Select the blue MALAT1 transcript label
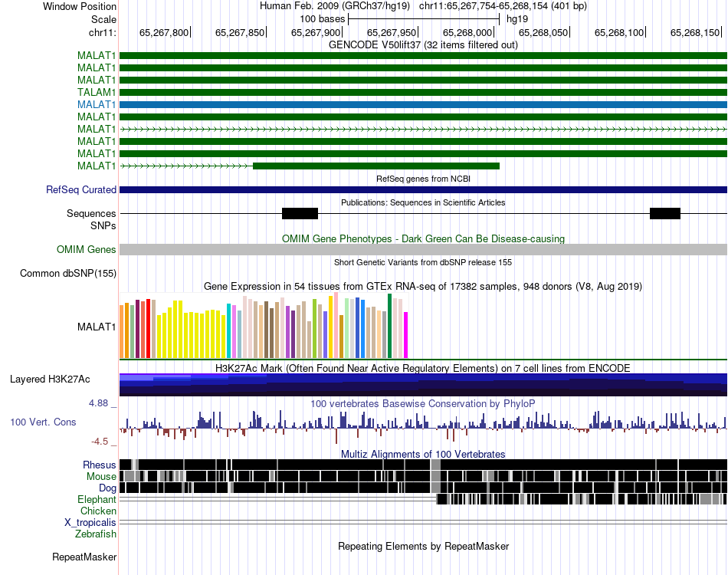Screen dimensions: 728x575 (x=97, y=104)
